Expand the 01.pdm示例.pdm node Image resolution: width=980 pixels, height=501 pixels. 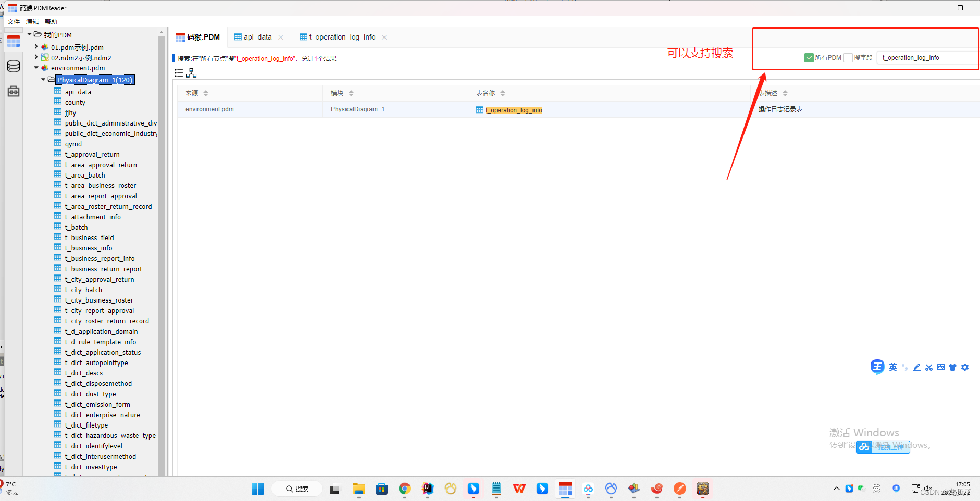pos(35,47)
